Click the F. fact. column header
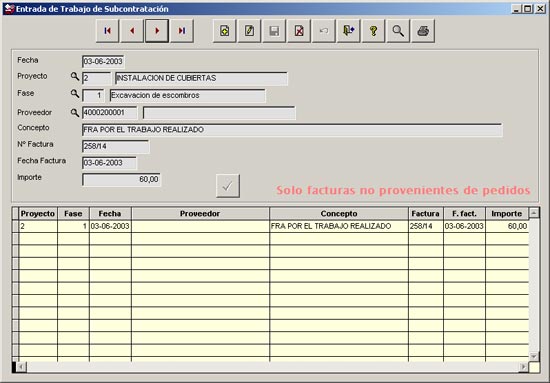This screenshot has height=383, width=550. [464, 214]
